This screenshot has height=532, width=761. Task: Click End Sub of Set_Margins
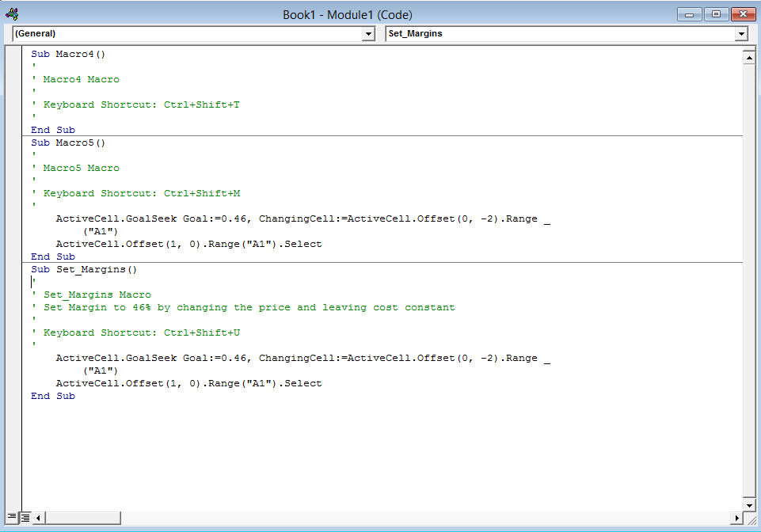click(x=53, y=396)
